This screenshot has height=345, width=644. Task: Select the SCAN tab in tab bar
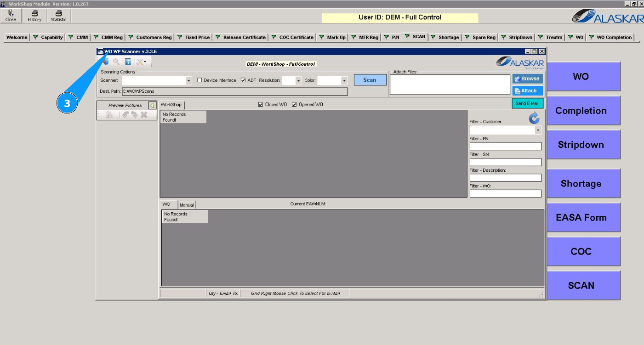[415, 37]
